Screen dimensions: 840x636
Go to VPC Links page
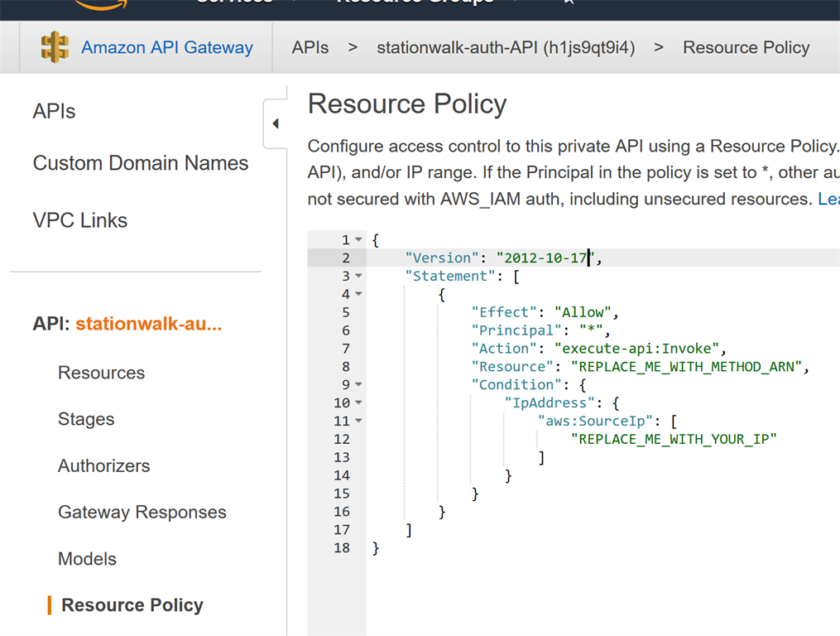[x=79, y=220]
